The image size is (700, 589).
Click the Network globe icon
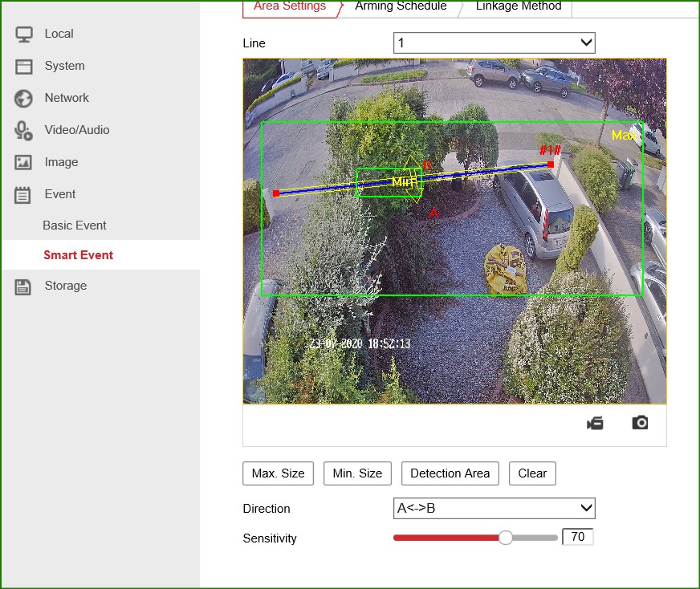(23, 98)
